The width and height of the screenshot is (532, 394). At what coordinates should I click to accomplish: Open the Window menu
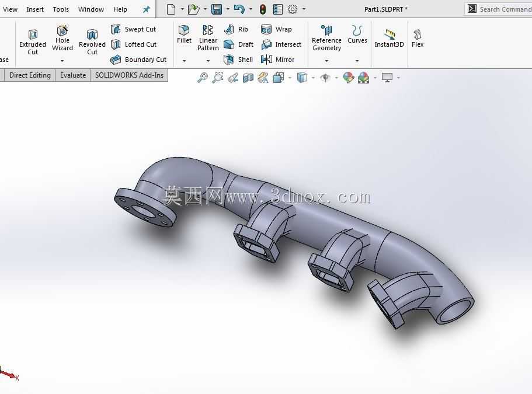click(x=91, y=9)
